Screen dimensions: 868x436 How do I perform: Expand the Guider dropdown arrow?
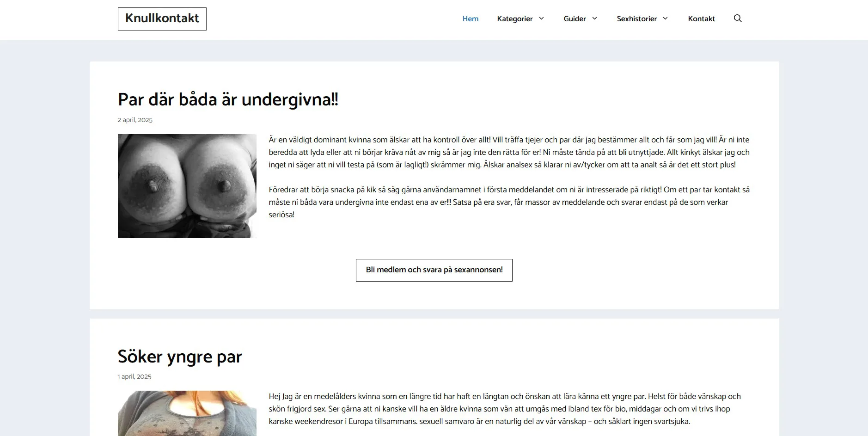pyautogui.click(x=595, y=18)
